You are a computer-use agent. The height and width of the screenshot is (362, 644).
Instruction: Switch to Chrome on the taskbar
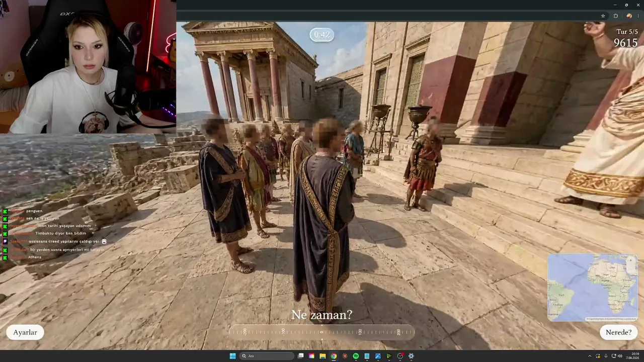click(334, 356)
